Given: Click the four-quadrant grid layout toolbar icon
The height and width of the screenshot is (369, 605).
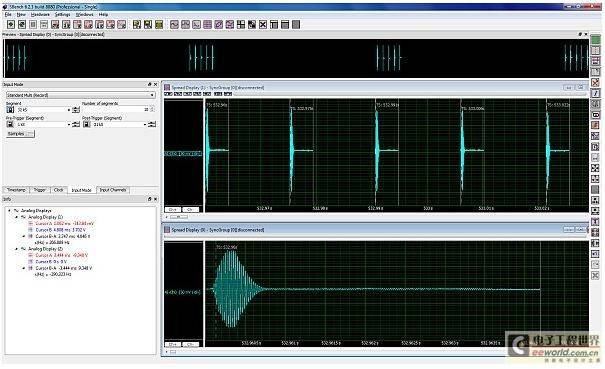Looking at the screenshot, I should (x=241, y=25).
